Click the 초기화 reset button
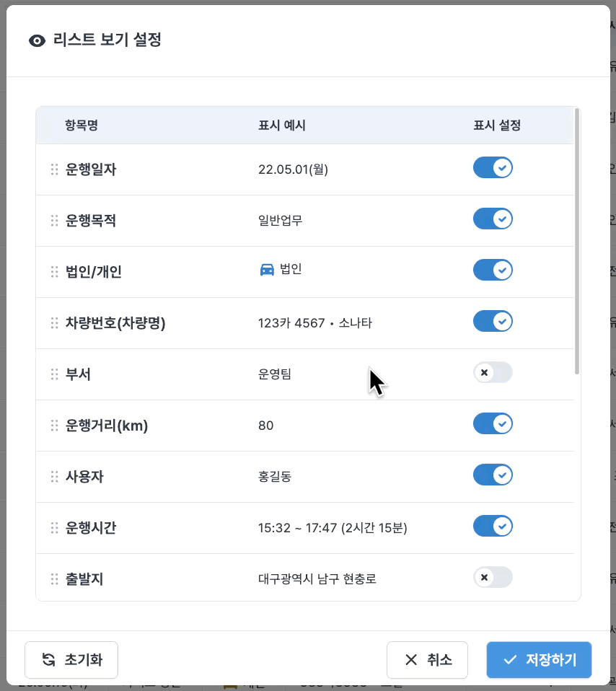This screenshot has width=616, height=691. click(x=71, y=659)
